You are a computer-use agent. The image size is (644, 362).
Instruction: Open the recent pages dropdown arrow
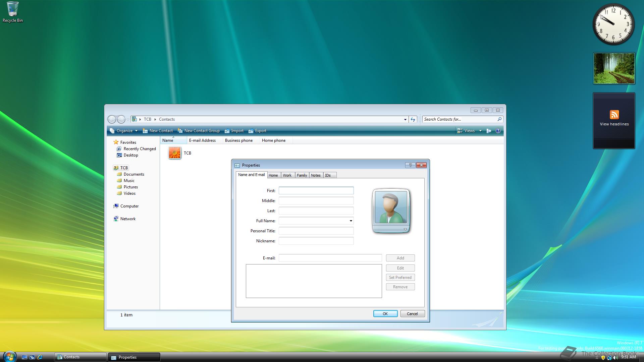[128, 120]
